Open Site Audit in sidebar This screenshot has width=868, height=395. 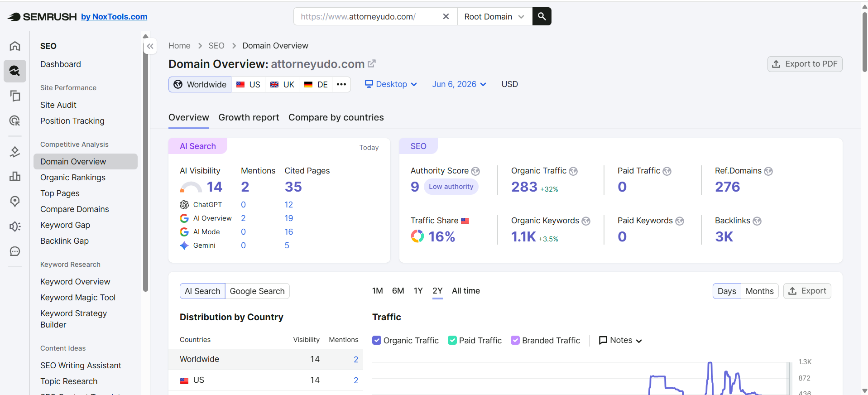pos(58,105)
